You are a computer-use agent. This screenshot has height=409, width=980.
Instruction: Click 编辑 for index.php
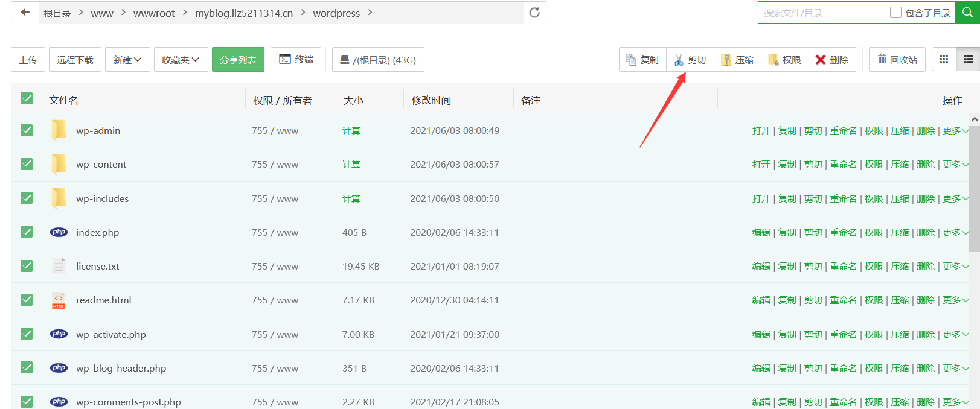click(x=761, y=232)
